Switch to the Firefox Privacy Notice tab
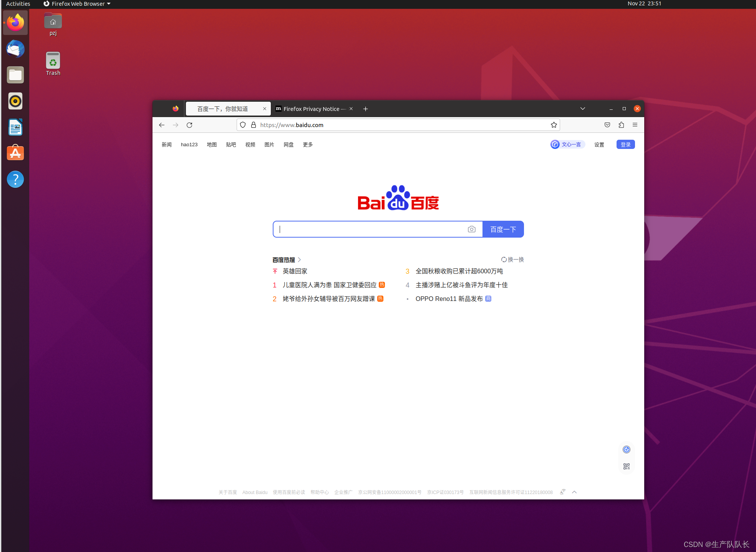Image resolution: width=756 pixels, height=552 pixels. tap(315, 109)
